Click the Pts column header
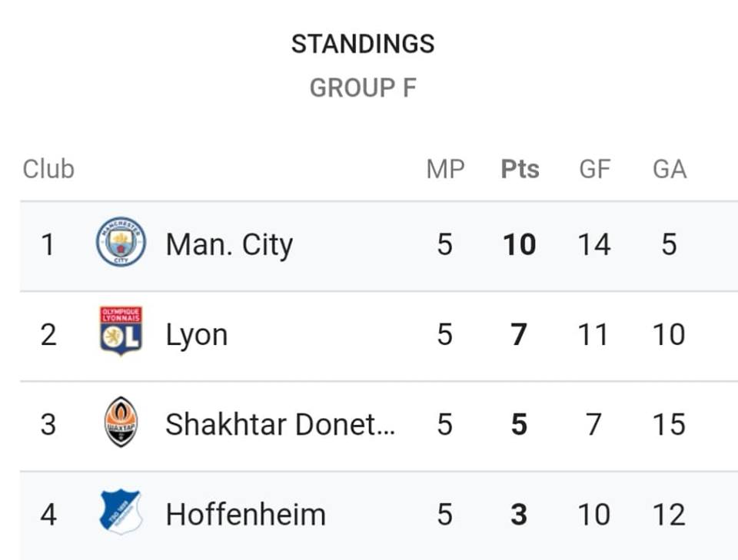 (x=520, y=169)
